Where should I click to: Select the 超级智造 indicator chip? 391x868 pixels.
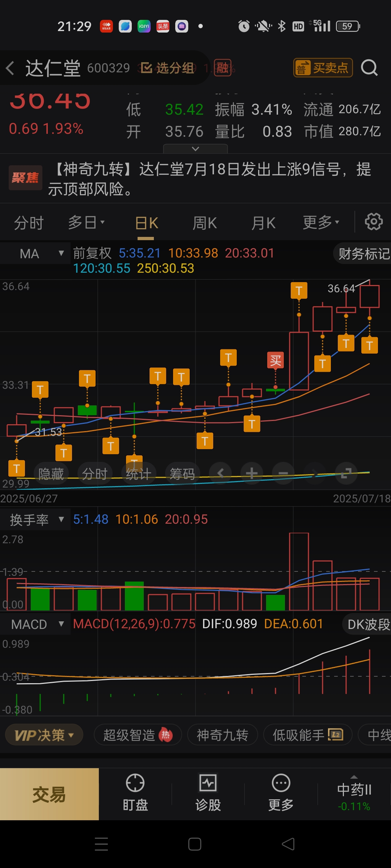(138, 735)
